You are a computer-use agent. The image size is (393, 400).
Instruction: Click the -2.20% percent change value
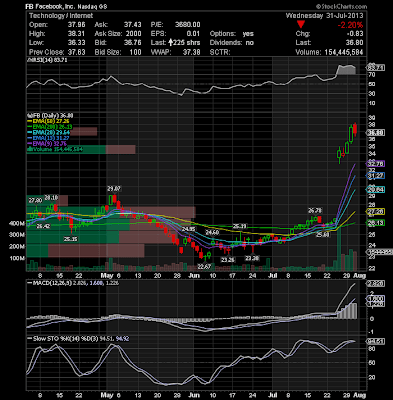coord(350,25)
